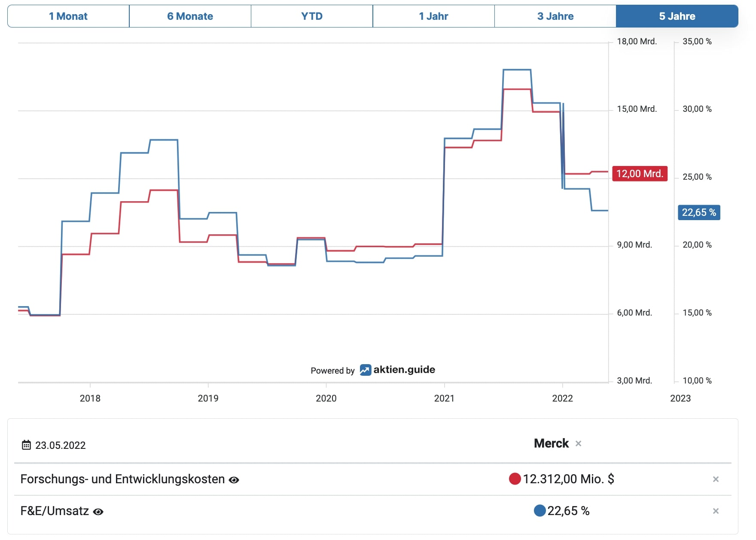The height and width of the screenshot is (540, 756).
Task: Click the blue 22,65 % axis label
Action: point(699,212)
